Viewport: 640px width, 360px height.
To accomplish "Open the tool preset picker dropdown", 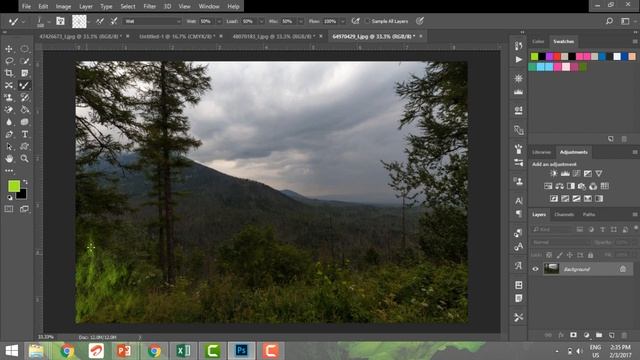I will pyautogui.click(x=23, y=21).
